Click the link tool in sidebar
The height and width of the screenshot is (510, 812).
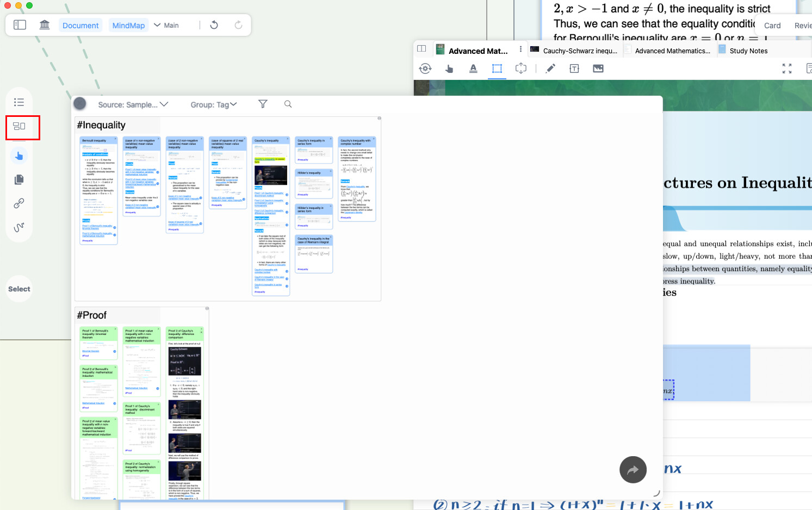point(19,203)
